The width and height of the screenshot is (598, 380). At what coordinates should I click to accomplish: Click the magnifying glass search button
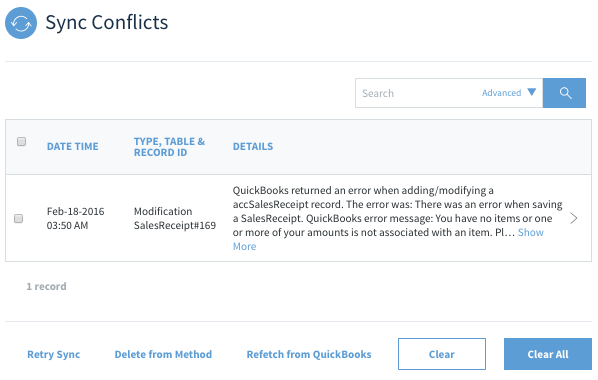click(x=564, y=93)
